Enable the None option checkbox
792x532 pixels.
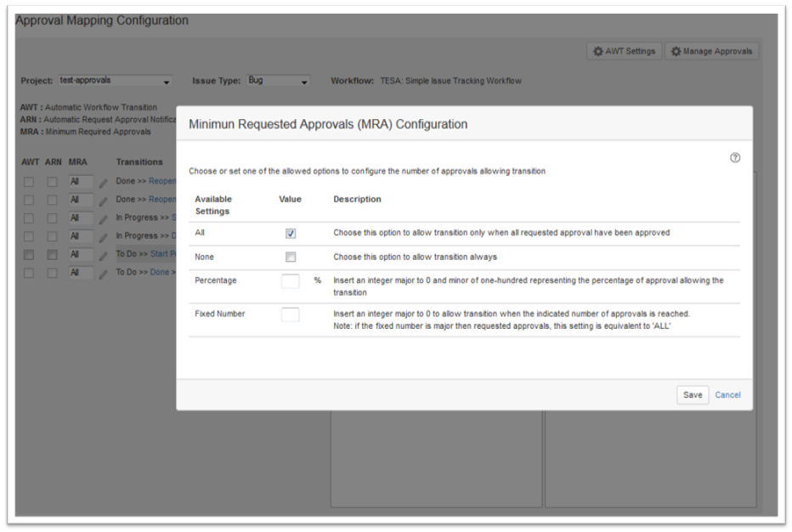tap(291, 258)
